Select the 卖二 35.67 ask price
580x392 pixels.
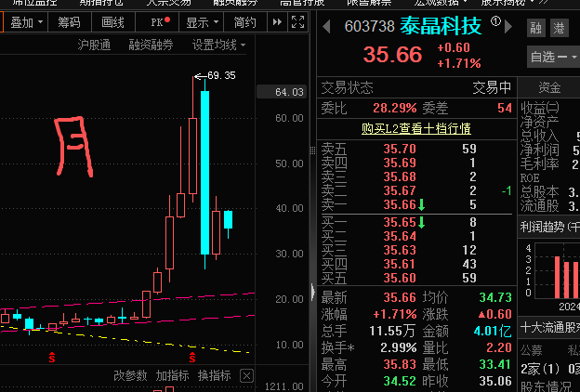pyautogui.click(x=400, y=190)
